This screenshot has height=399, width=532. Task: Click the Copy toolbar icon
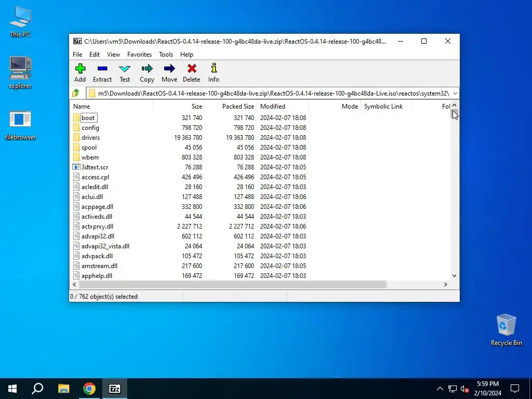tap(147, 69)
